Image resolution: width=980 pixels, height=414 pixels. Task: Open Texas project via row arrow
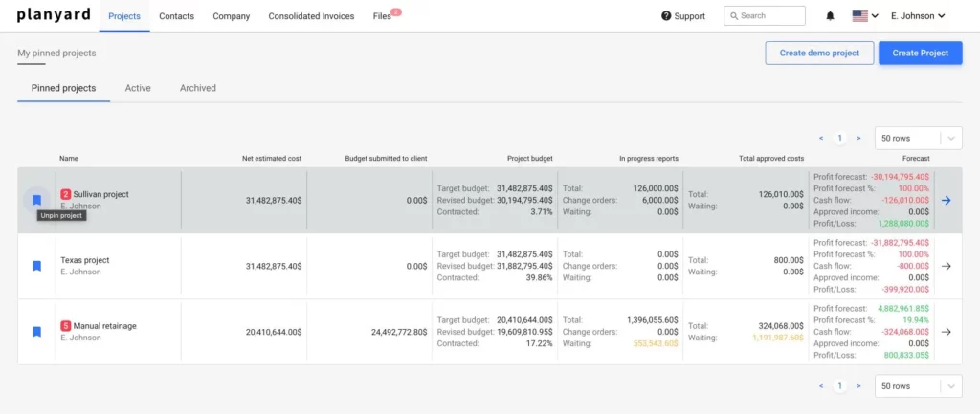(947, 266)
